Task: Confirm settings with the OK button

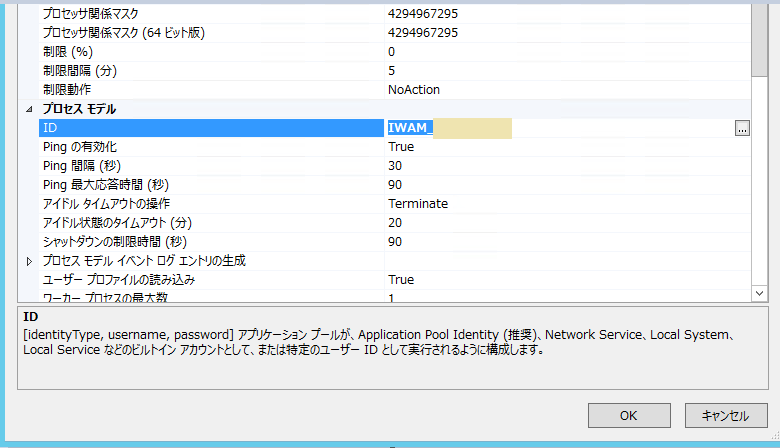Action: (629, 416)
